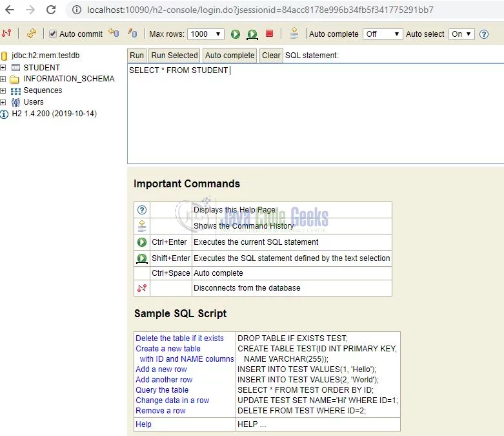Open the Auto select dropdown
The image size is (504, 436).
point(461,34)
